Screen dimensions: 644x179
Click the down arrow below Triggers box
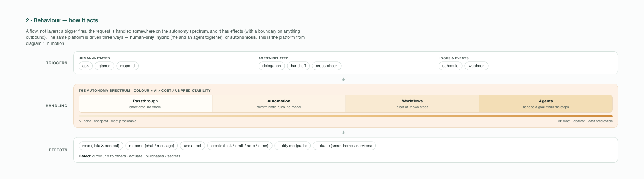(344, 79)
